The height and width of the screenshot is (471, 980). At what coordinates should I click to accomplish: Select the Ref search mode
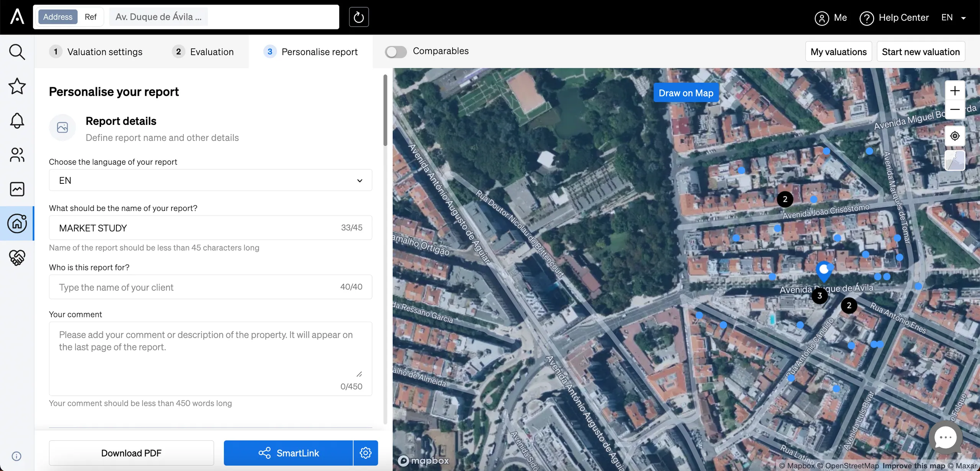coord(90,17)
